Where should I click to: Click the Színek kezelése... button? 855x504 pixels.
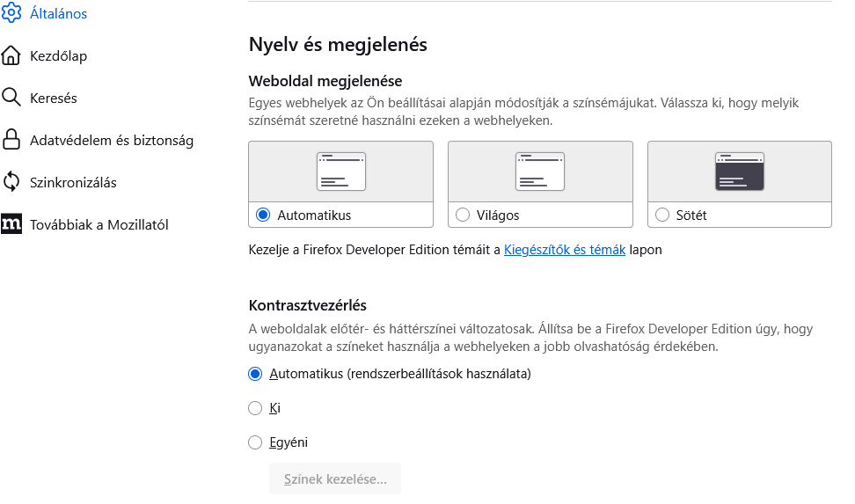[335, 478]
